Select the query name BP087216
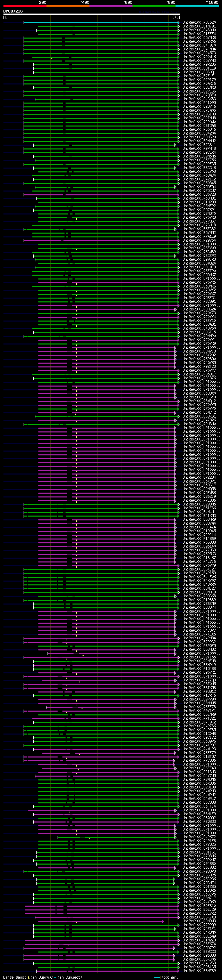 click(13, 11)
